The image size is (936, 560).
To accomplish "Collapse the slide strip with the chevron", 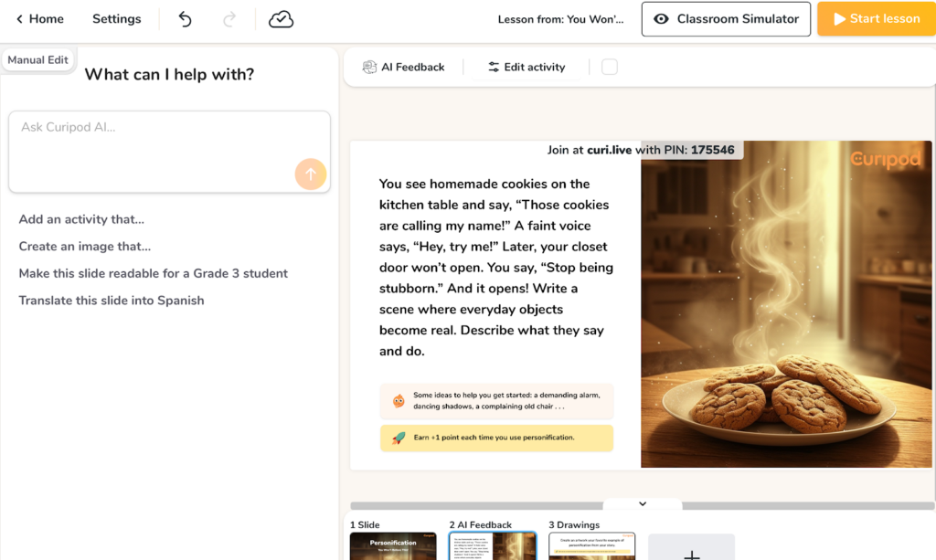I will [x=643, y=503].
